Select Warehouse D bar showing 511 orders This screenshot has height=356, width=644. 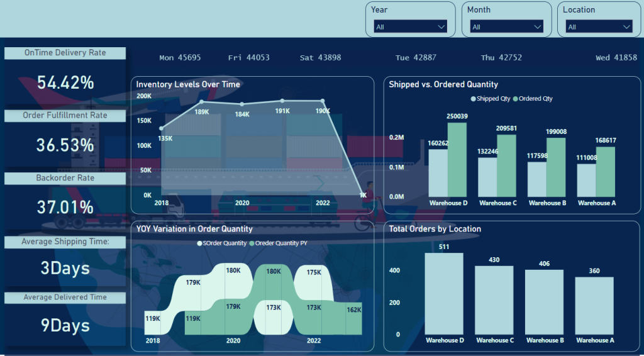coord(444,293)
